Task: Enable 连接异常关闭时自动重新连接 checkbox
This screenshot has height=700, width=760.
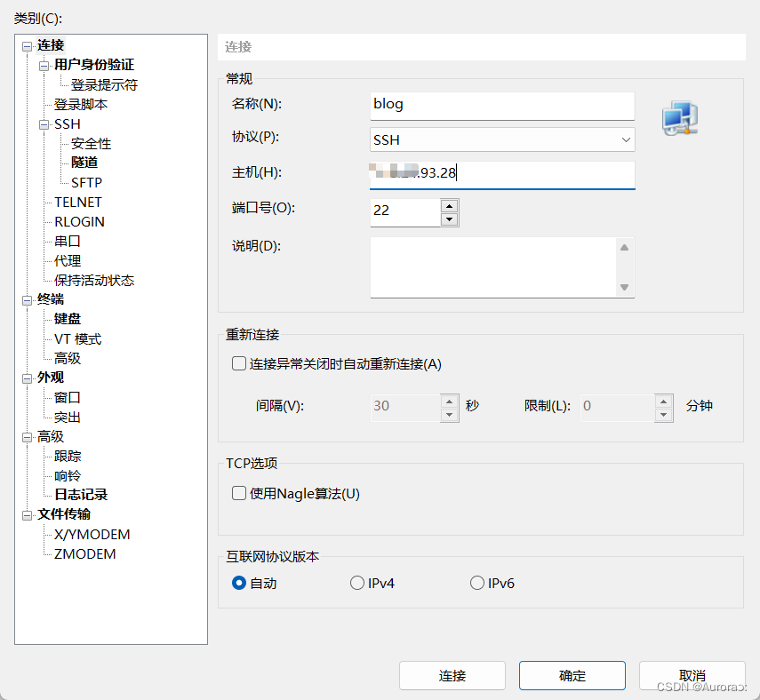Action: point(238,362)
